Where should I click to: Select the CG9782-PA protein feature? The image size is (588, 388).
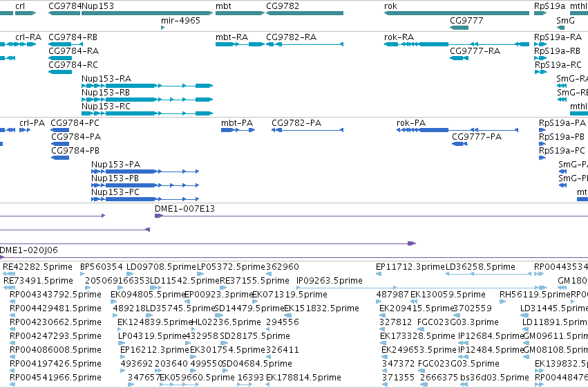(x=307, y=130)
